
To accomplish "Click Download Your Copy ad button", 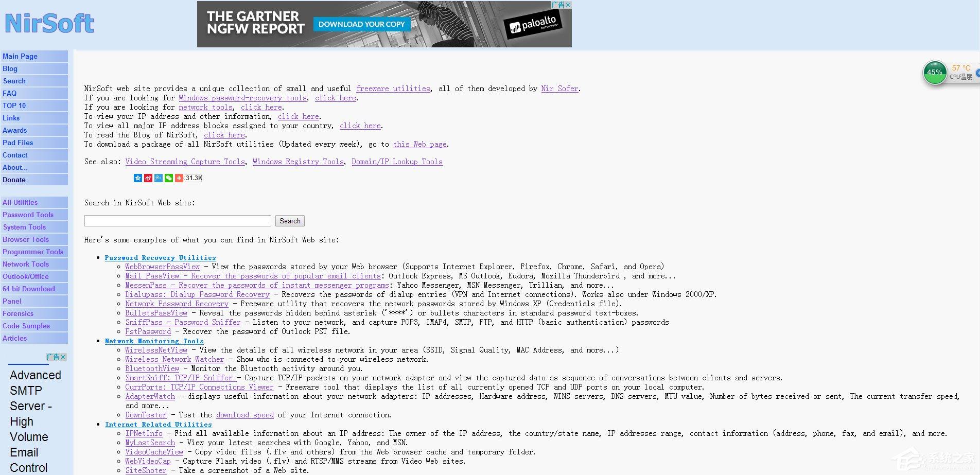I will point(362,24).
